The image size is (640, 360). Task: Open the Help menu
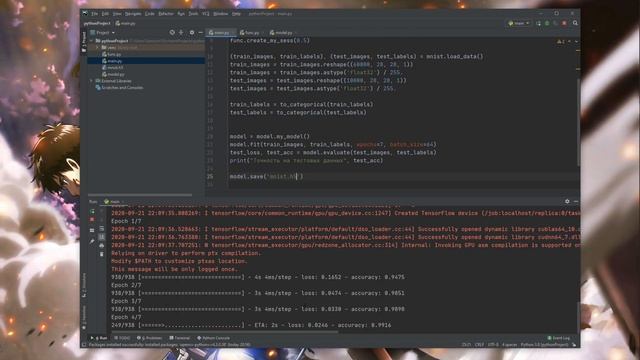tap(236, 14)
